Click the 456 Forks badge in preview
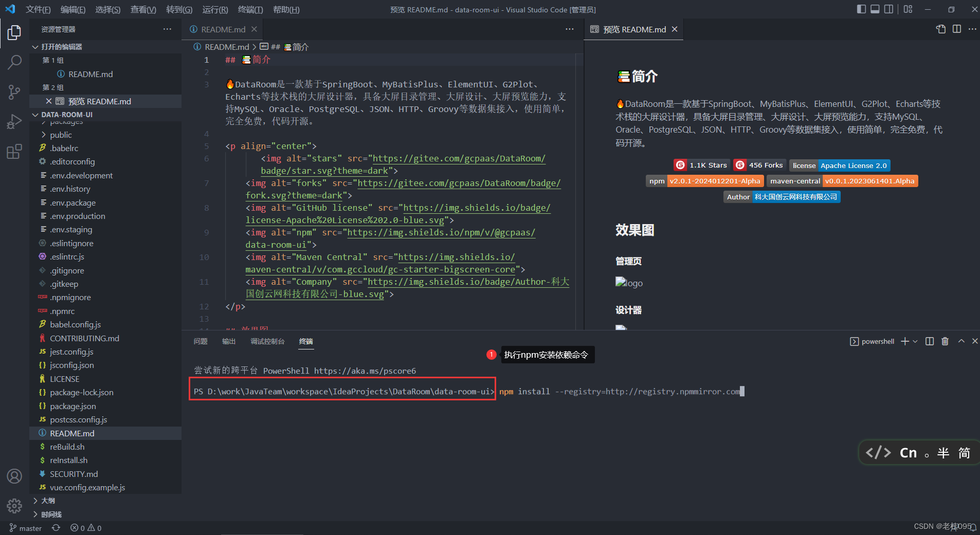Viewport: 980px width, 535px height. (x=759, y=165)
